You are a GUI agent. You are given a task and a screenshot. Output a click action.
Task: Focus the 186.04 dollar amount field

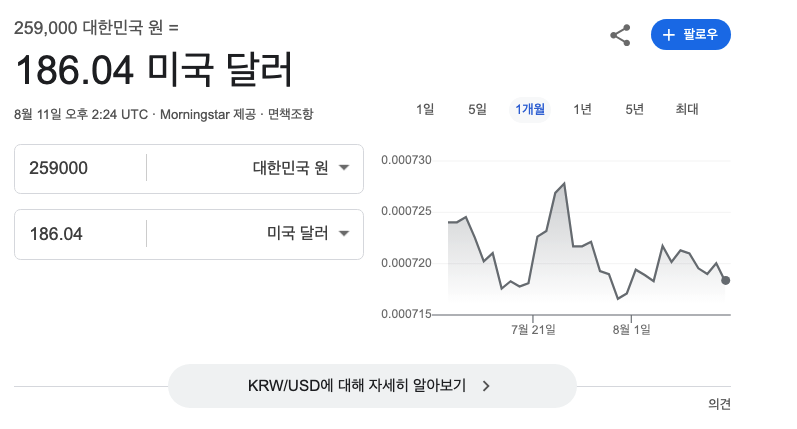[80, 234]
